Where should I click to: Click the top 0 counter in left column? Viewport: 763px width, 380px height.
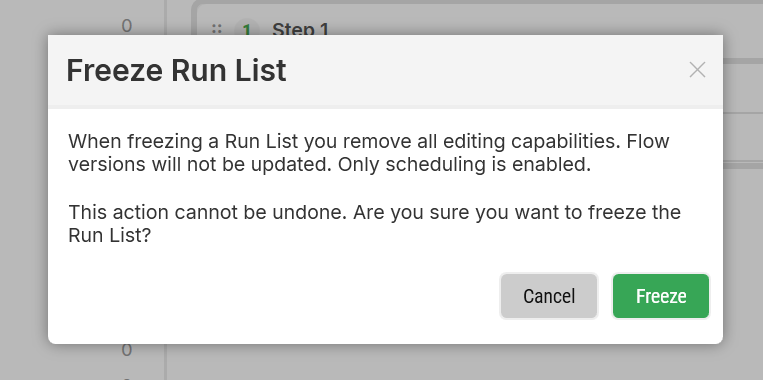pyautogui.click(x=127, y=26)
